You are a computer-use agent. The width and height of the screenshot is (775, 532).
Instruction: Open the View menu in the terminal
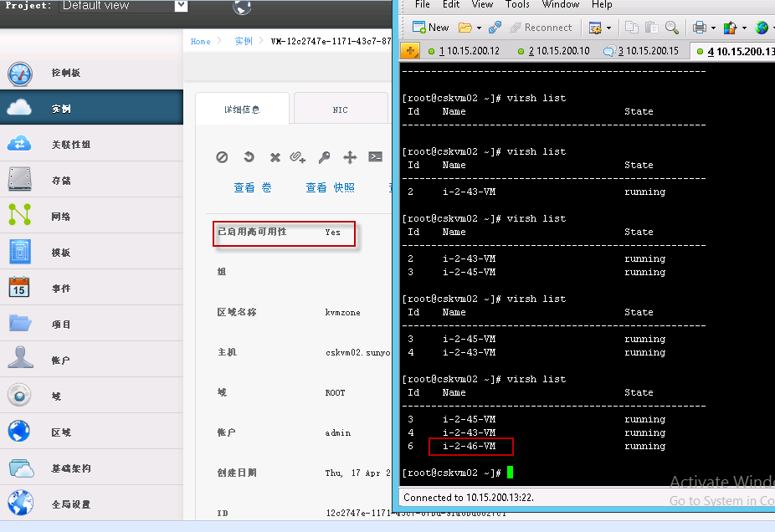coord(482,4)
